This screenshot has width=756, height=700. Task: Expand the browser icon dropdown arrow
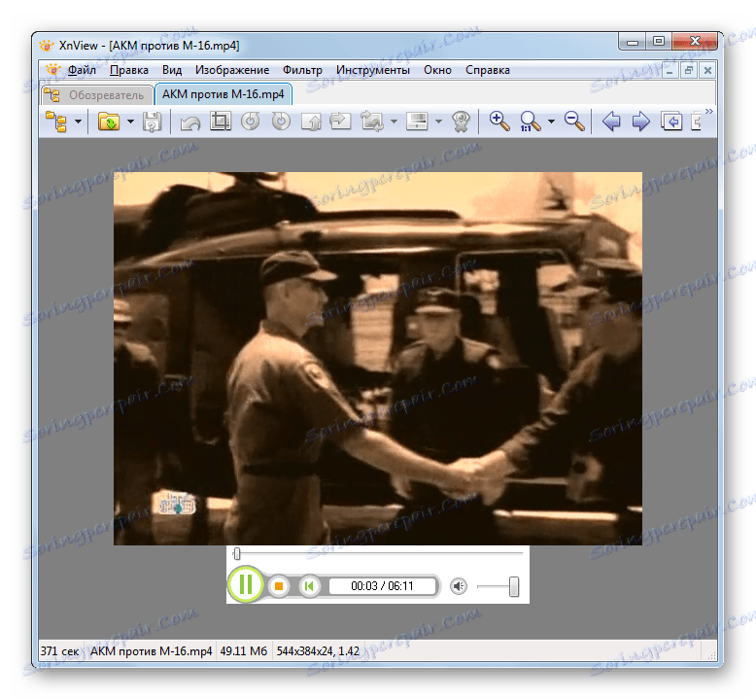[78, 122]
